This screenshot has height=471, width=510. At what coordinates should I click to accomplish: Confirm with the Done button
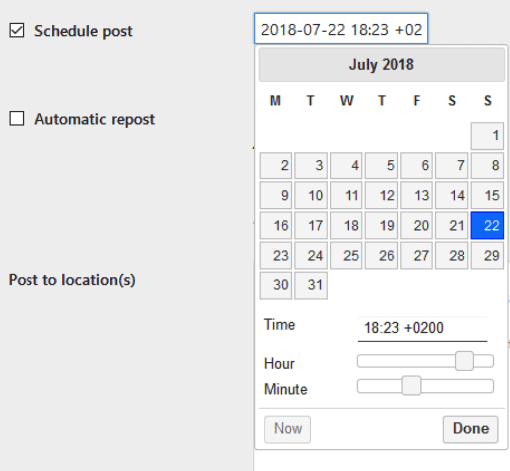pyautogui.click(x=471, y=429)
